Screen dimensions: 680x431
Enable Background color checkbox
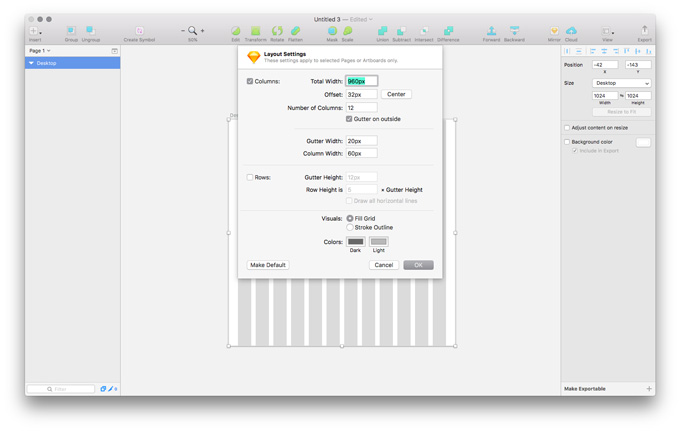click(567, 142)
